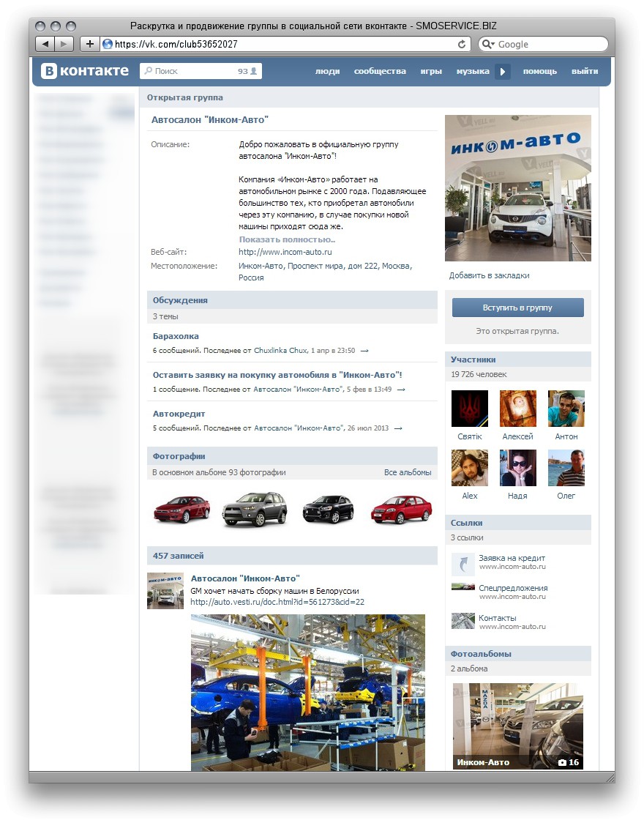Open the gray SUV photo thumbnail
Screen dimensions: 644x823
point(255,510)
